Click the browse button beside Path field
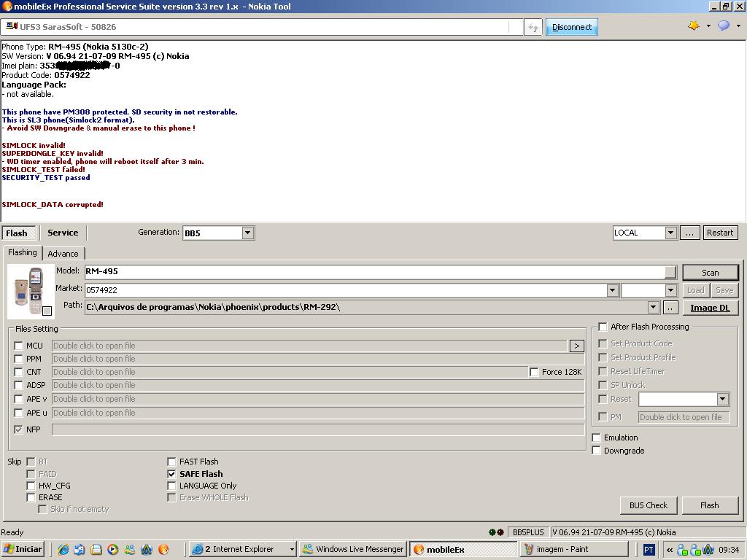The height and width of the screenshot is (560, 747). 670,308
